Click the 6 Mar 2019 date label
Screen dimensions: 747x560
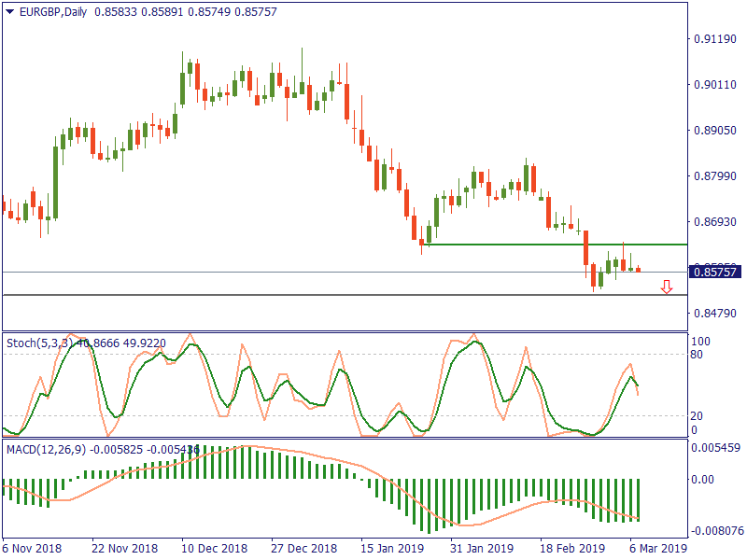coord(658,549)
